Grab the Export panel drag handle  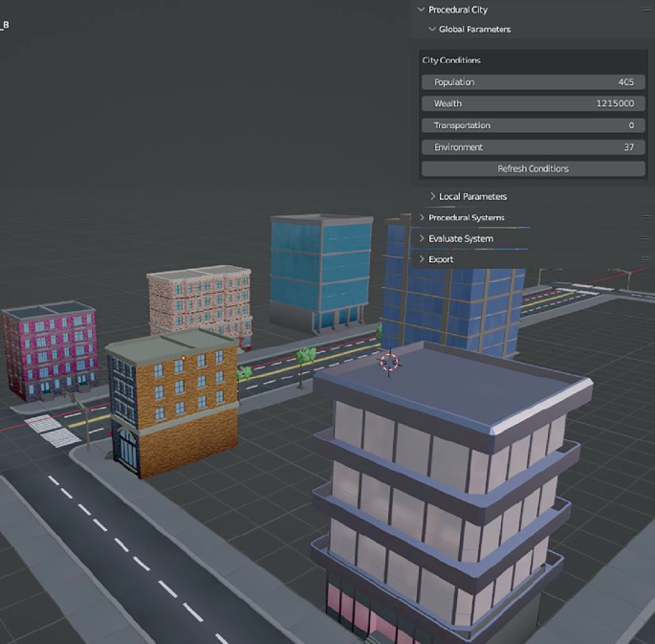pos(645,259)
